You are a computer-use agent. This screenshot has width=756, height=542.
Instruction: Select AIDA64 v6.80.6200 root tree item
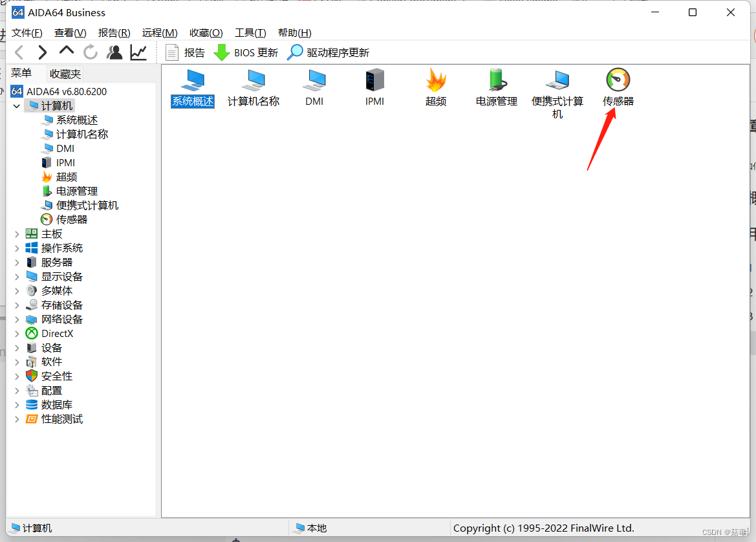point(59,92)
